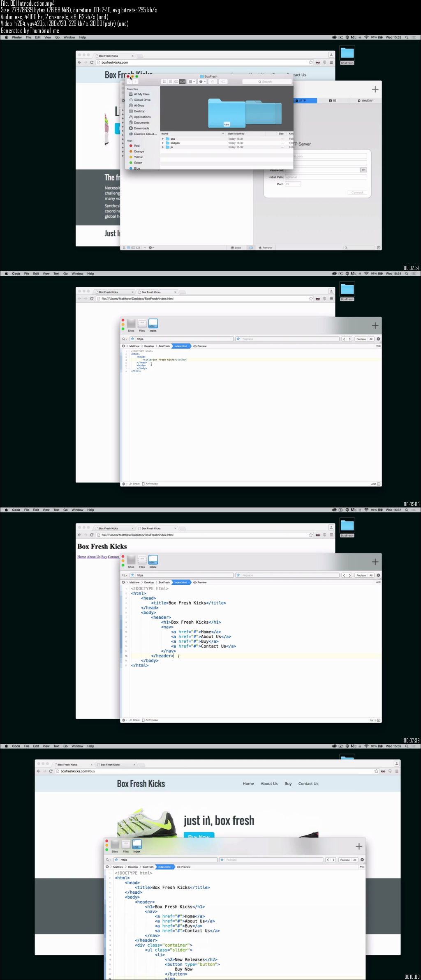Click Finder share button in first frame

[x=213, y=82]
